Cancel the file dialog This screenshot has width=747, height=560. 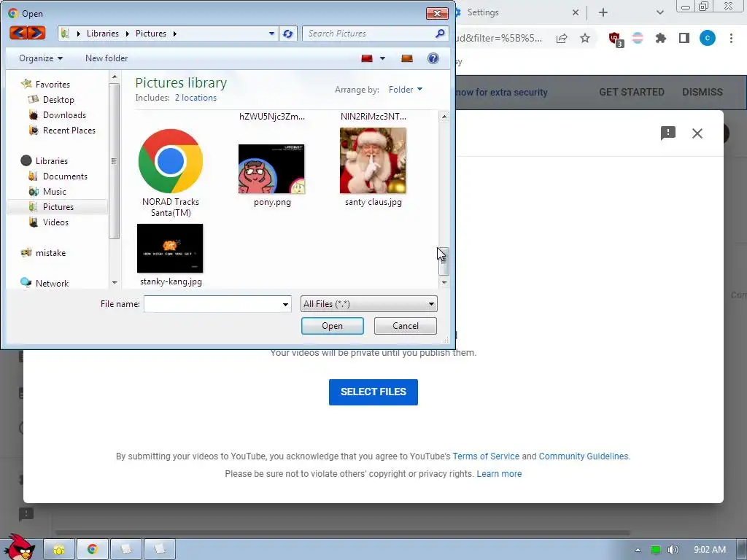(x=406, y=326)
